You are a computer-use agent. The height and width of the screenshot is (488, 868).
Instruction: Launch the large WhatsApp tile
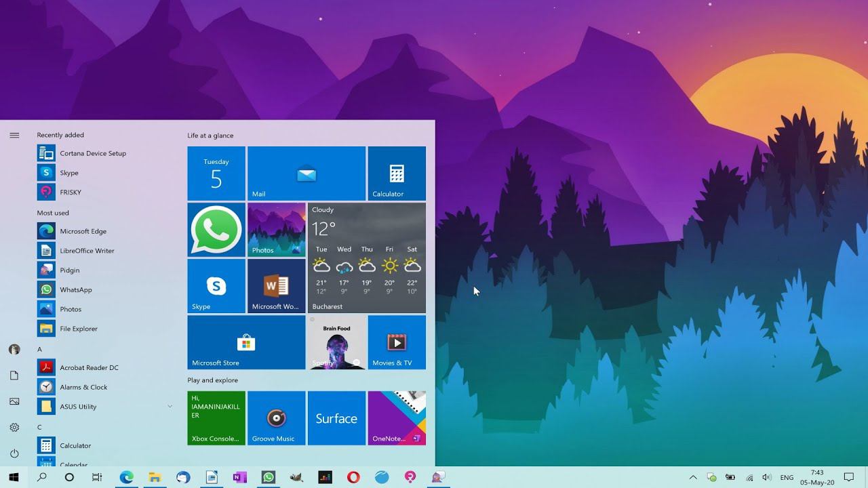click(216, 230)
